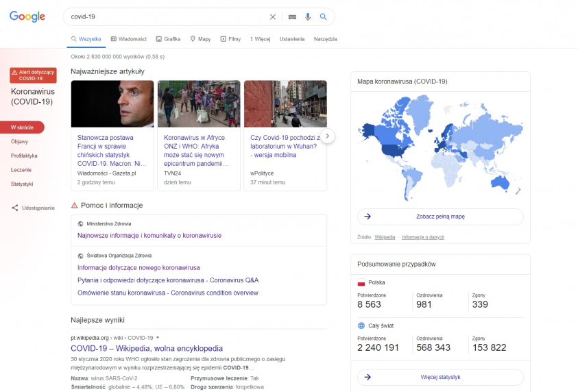578x392 pixels.
Task: Click the blue search magnifier icon
Action: coord(323,17)
